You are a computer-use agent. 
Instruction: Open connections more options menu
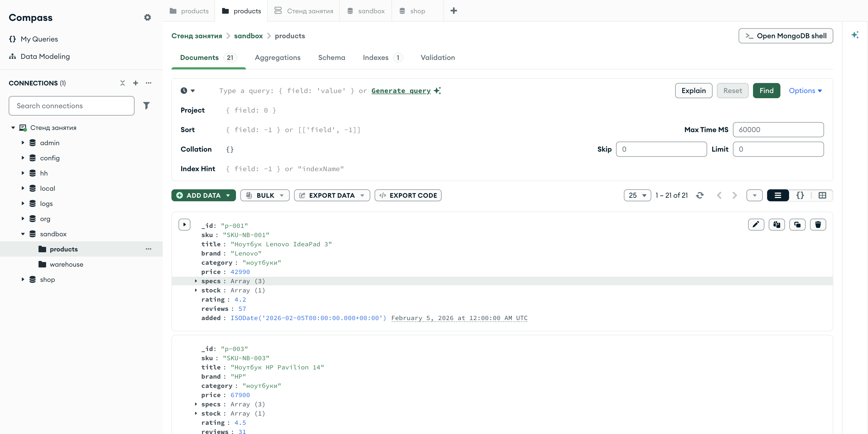coord(149,83)
